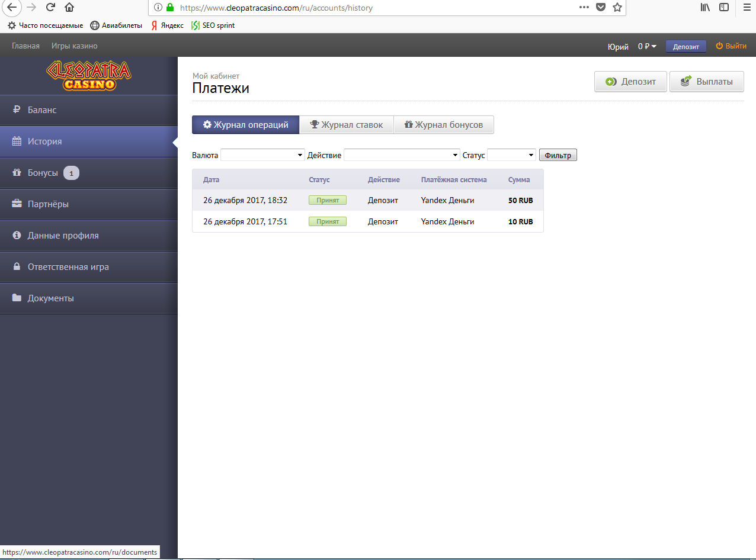Screen dimensions: 756x560
Task: Open the page actions three-dots menu
Action: [584, 8]
